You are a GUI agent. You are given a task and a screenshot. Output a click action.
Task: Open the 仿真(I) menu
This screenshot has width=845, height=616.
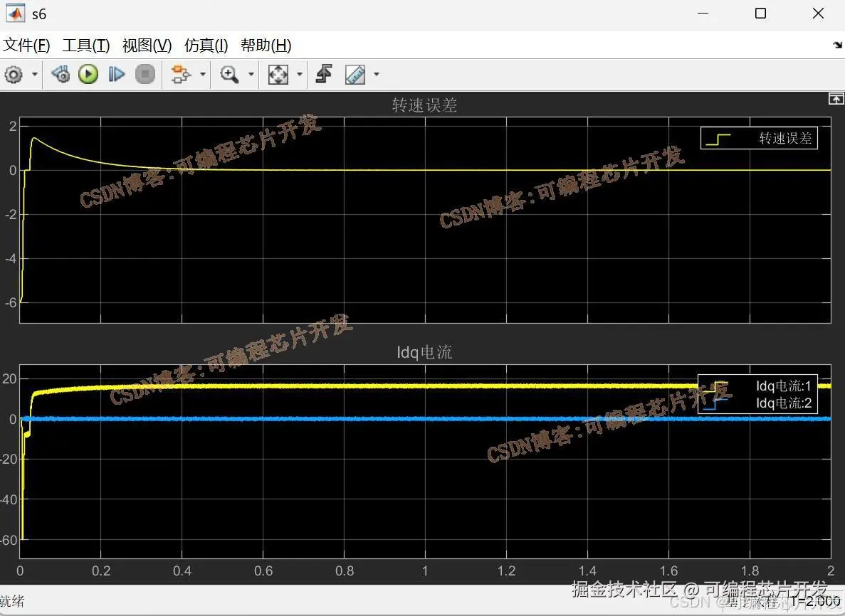point(206,46)
